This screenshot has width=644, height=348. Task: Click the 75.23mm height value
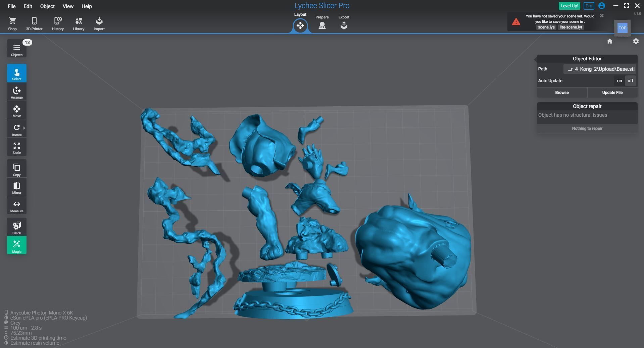pyautogui.click(x=21, y=333)
